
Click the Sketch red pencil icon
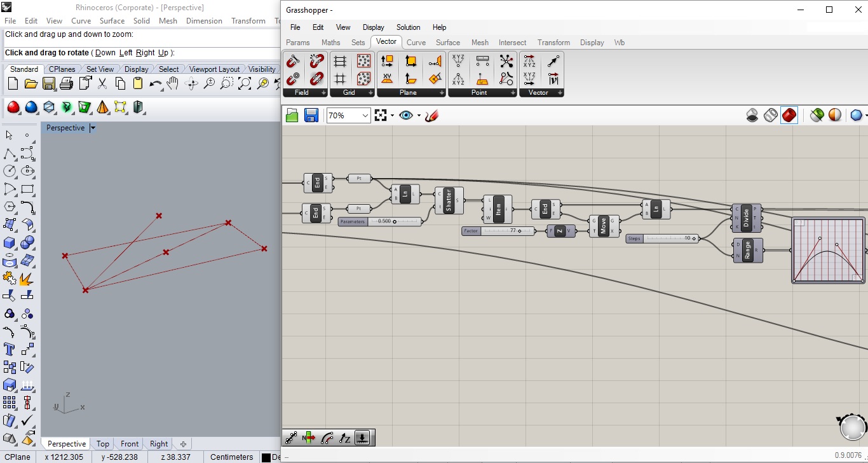pyautogui.click(x=432, y=115)
